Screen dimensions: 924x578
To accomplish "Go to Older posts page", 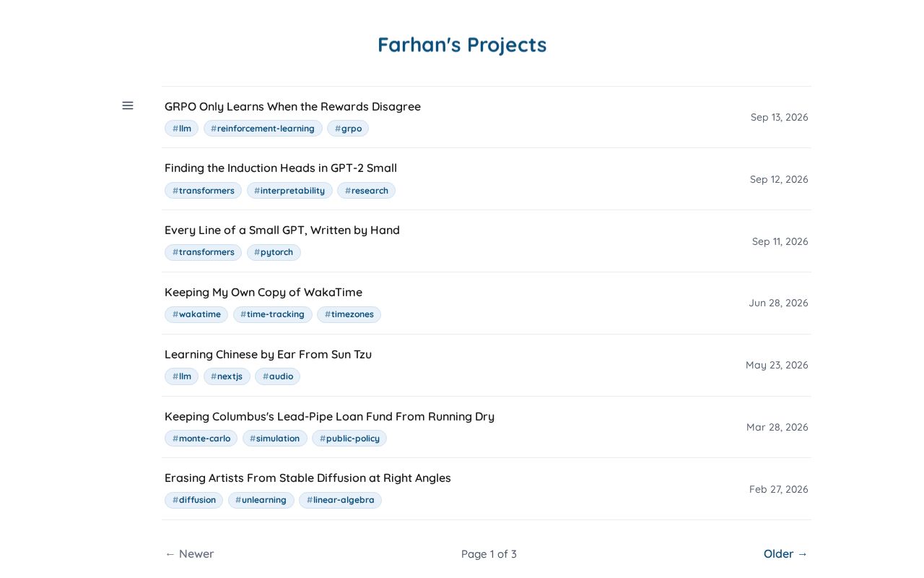I will point(786,554).
